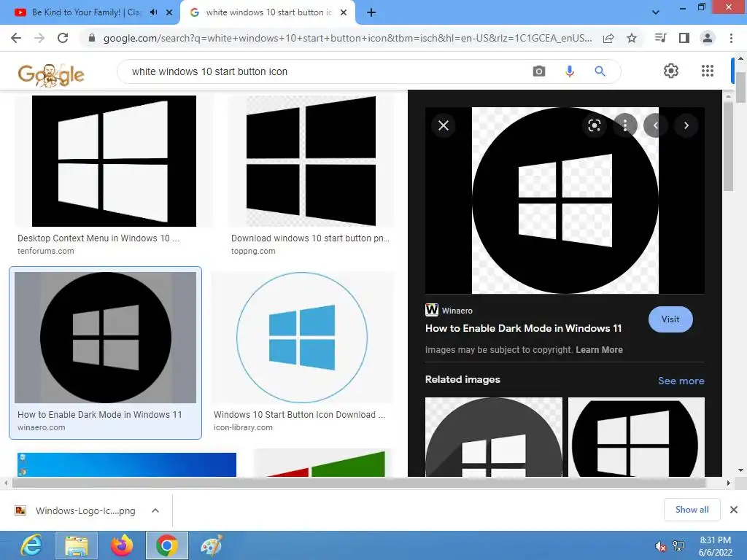Reload the current page
The width and height of the screenshot is (747, 560).
point(63,38)
